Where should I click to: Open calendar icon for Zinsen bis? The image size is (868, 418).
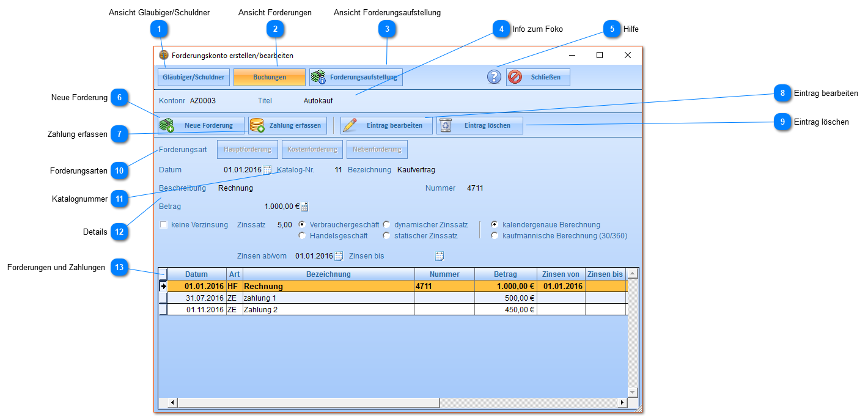click(440, 256)
